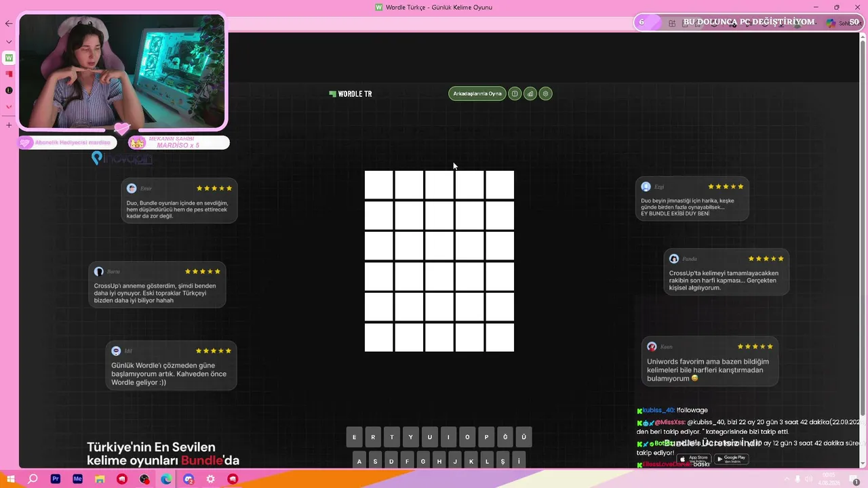868x488 pixels.
Task: Open File Explorer from taskbar
Action: pos(100,479)
